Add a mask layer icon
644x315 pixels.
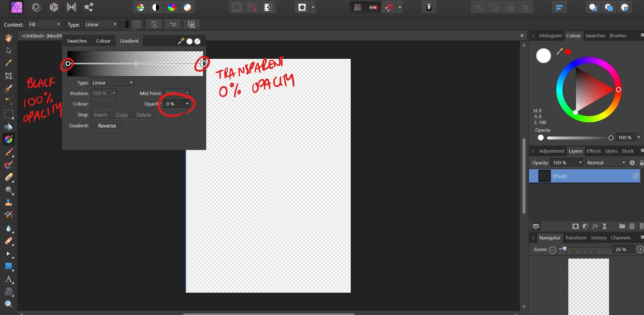[575, 226]
